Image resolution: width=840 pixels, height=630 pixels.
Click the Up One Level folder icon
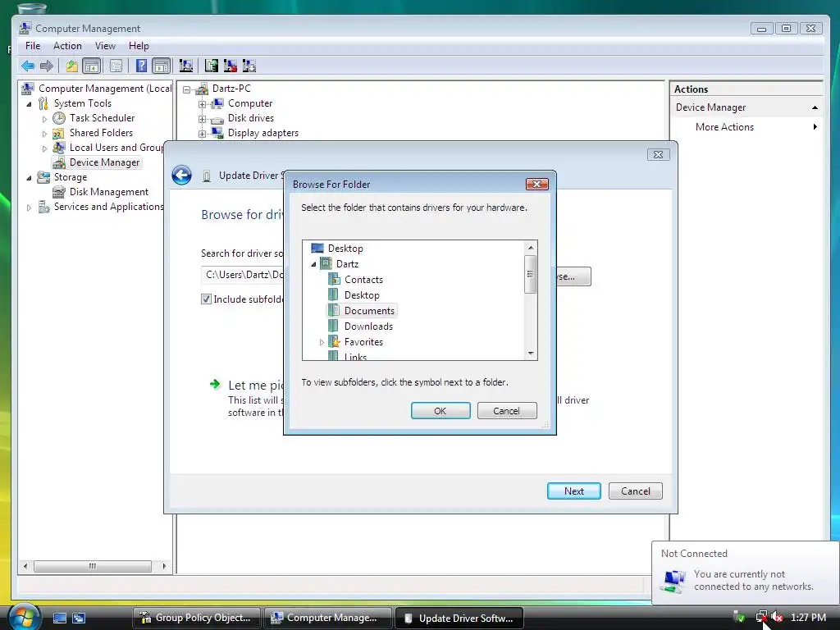(x=72, y=66)
